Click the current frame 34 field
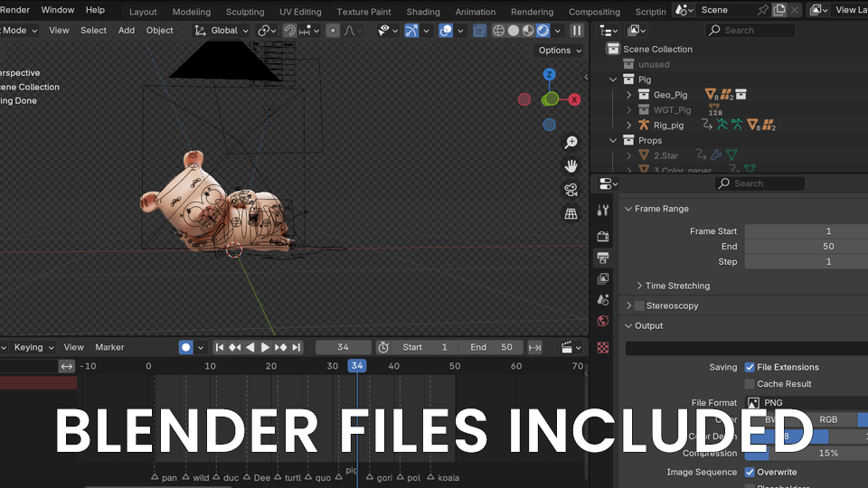Viewport: 868px width, 488px height. [x=344, y=347]
